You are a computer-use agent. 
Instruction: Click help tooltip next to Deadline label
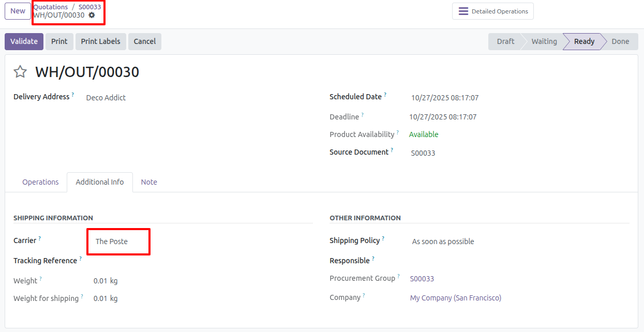click(362, 115)
